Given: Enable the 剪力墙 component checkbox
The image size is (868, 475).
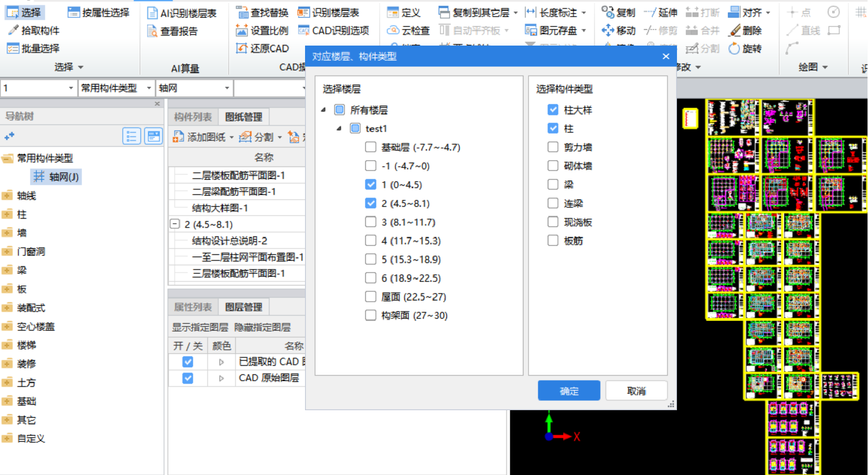Looking at the screenshot, I should (x=553, y=147).
